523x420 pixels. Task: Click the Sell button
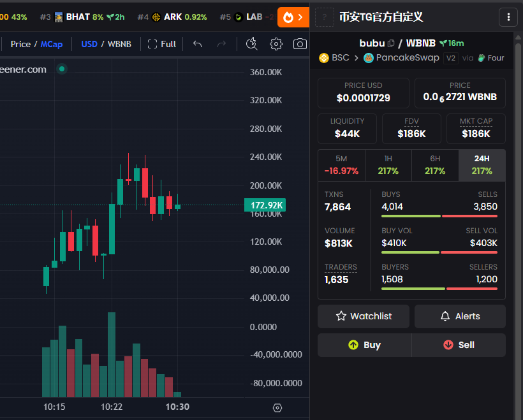click(459, 345)
